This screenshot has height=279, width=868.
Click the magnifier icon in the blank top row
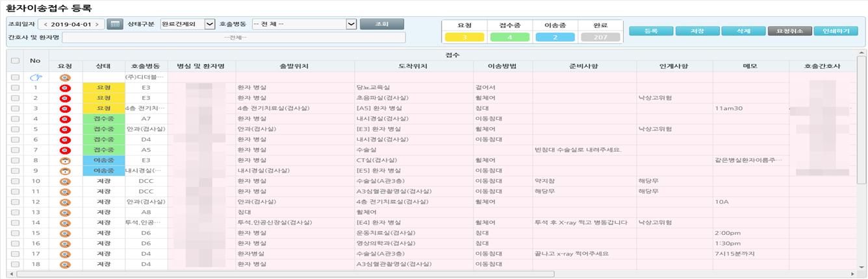[x=65, y=78]
